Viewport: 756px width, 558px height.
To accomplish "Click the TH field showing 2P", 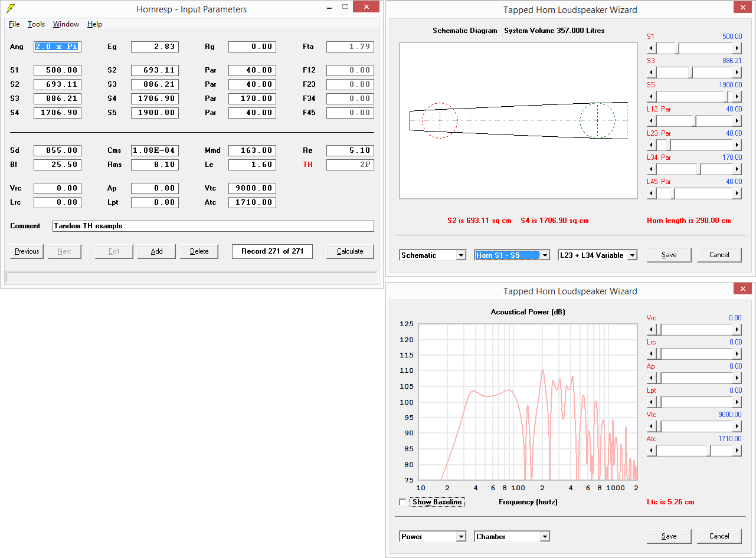I will (350, 165).
